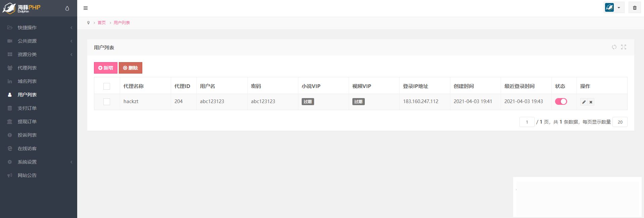Open the user avatar dropdown in top bar

pos(613,7)
